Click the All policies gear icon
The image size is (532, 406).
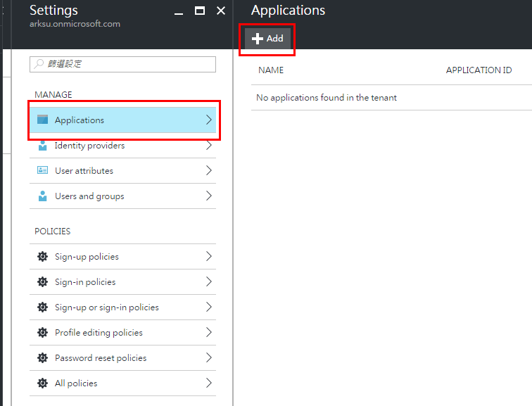click(42, 383)
